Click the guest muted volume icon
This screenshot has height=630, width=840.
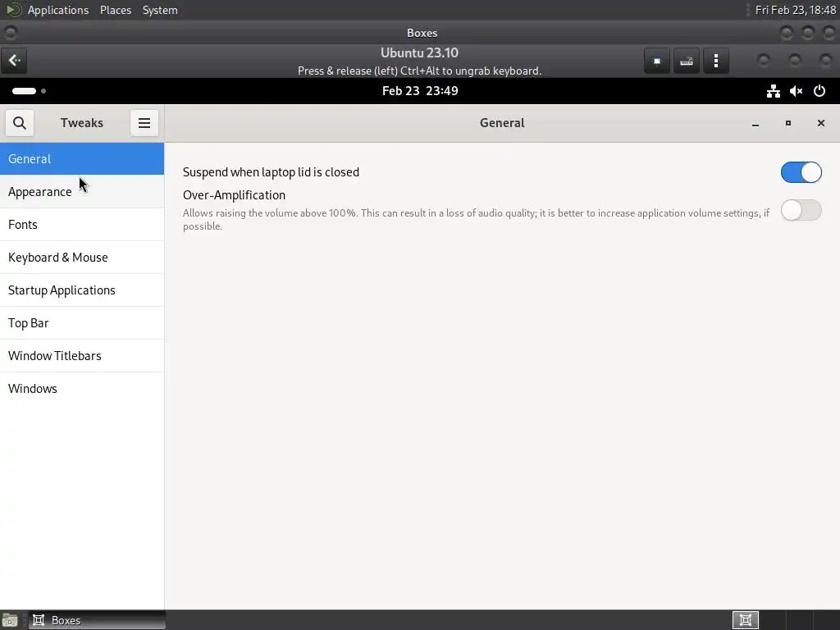(796, 91)
